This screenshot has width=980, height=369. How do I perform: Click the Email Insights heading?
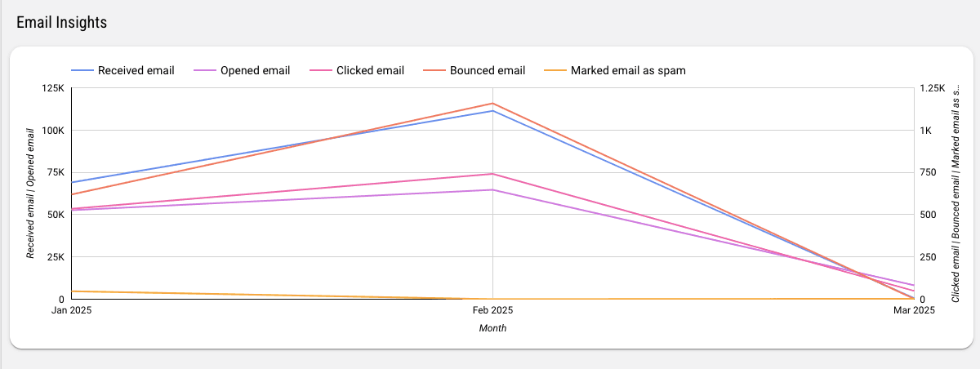62,23
